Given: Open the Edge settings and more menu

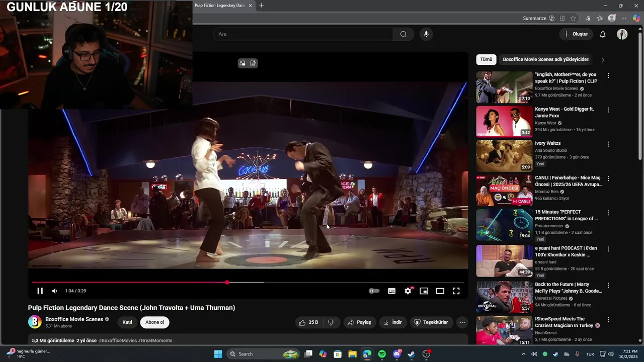Looking at the screenshot, I should (624, 18).
